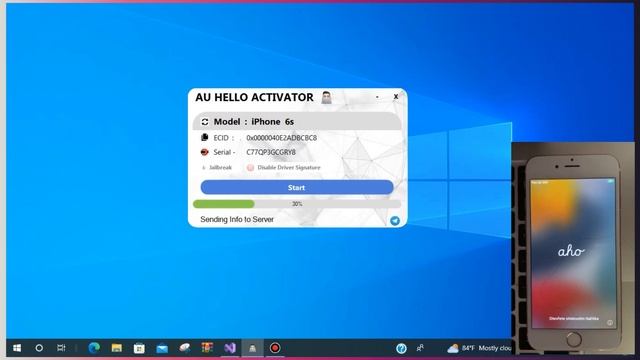The height and width of the screenshot is (360, 640).
Task: Open Cortana search circle in taskbar
Action: 39,348
